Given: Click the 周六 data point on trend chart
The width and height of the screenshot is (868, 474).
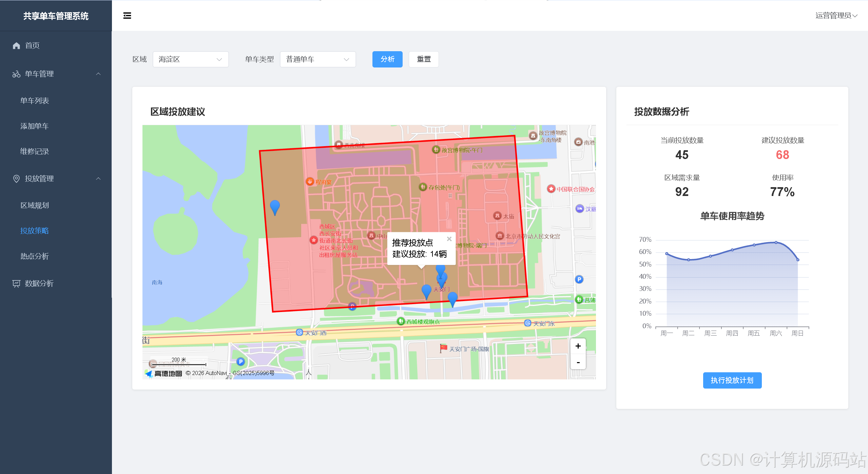Looking at the screenshot, I should (x=776, y=242).
